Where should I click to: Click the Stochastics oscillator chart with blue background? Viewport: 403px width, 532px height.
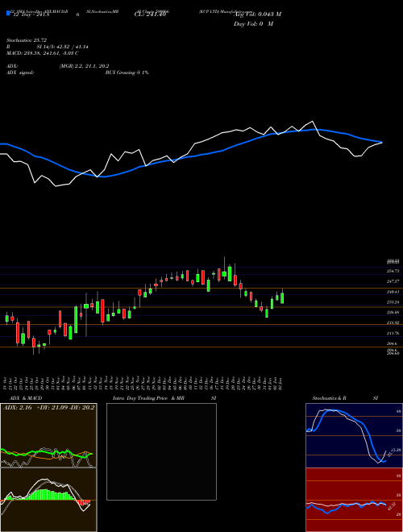point(354,435)
